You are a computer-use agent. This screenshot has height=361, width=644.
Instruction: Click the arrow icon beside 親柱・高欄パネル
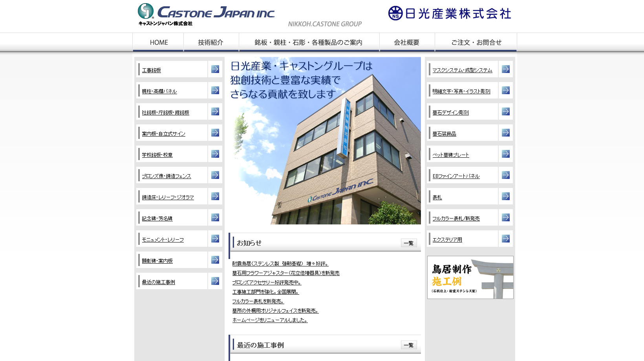coord(215,90)
